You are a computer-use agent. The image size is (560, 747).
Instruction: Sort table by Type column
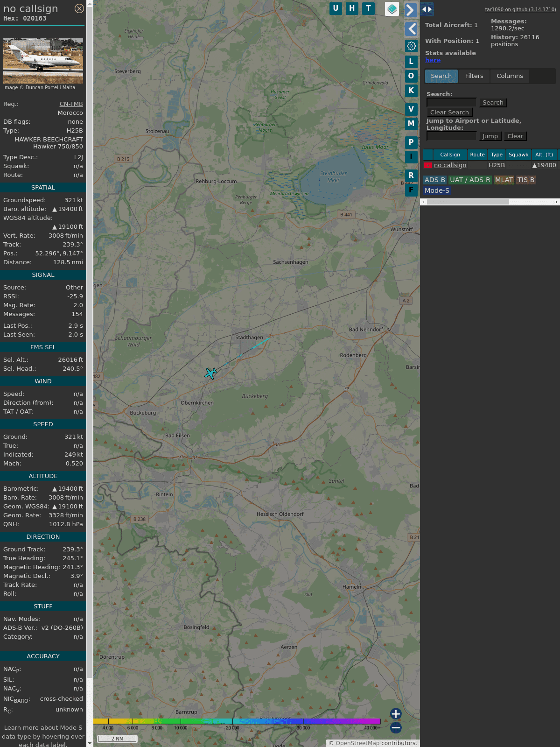(x=497, y=155)
